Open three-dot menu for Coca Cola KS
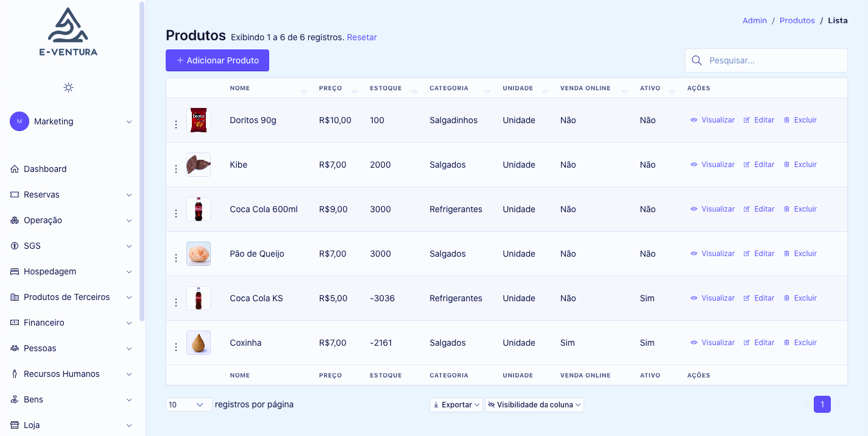The height and width of the screenshot is (436, 868). pyautogui.click(x=176, y=302)
